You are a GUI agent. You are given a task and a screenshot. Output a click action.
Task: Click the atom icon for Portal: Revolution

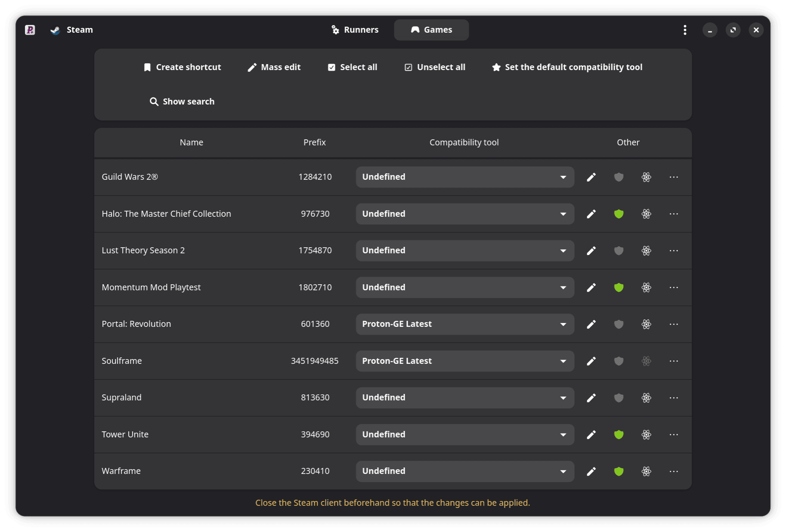coord(646,324)
